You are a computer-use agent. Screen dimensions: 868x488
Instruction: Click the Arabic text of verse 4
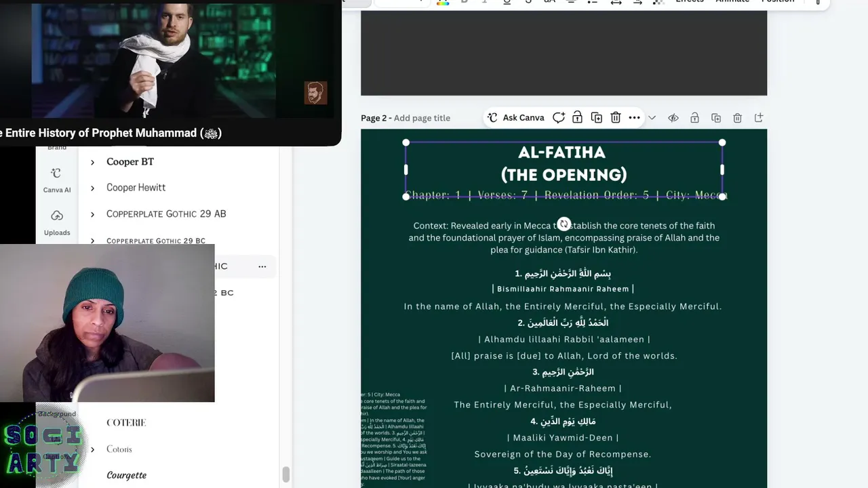point(564,422)
